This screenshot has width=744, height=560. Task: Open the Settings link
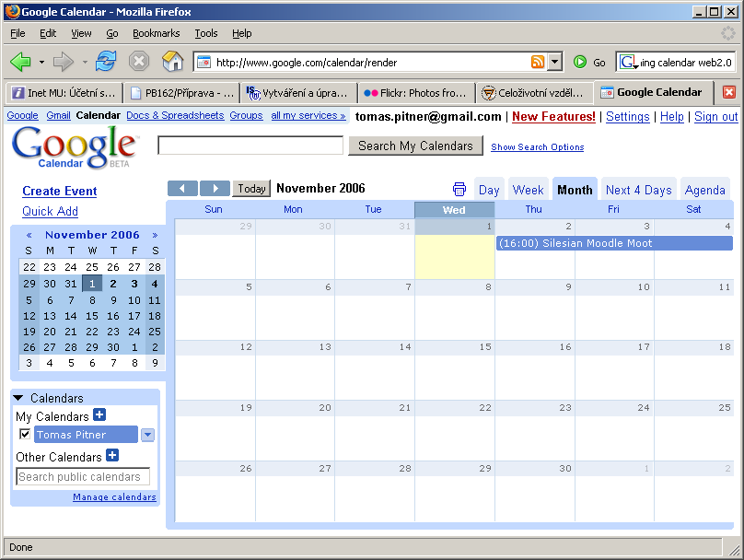click(627, 116)
